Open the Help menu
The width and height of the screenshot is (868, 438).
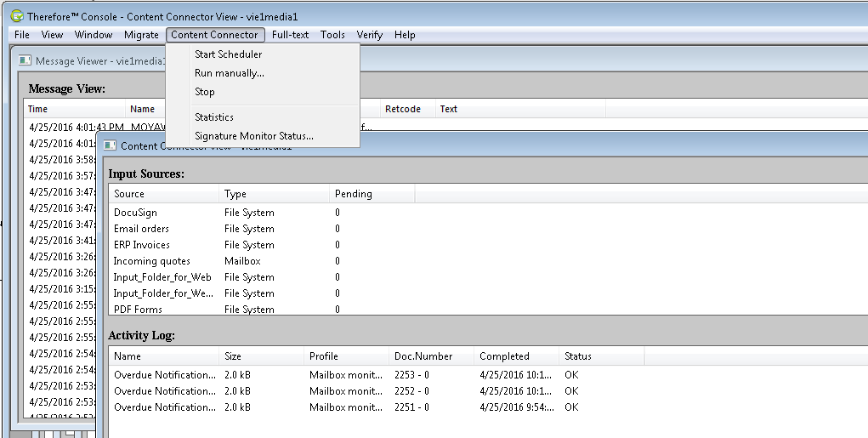[405, 34]
